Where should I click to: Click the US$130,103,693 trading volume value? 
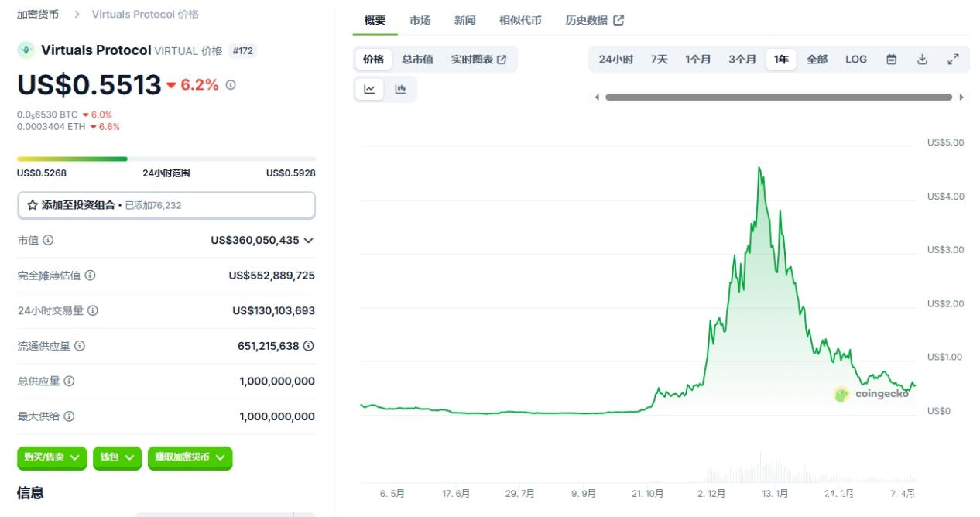tap(273, 310)
